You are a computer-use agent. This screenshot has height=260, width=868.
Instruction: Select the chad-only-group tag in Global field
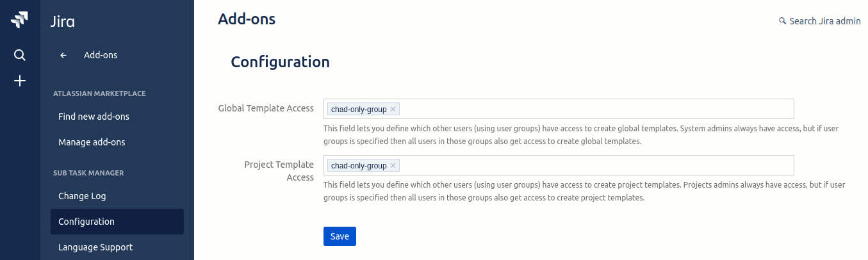359,110
